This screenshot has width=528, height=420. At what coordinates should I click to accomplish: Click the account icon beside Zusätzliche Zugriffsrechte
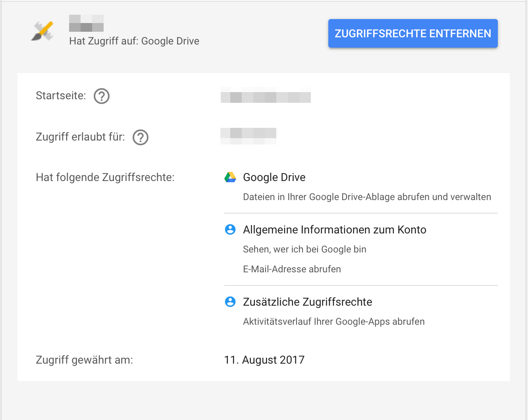[x=230, y=302]
